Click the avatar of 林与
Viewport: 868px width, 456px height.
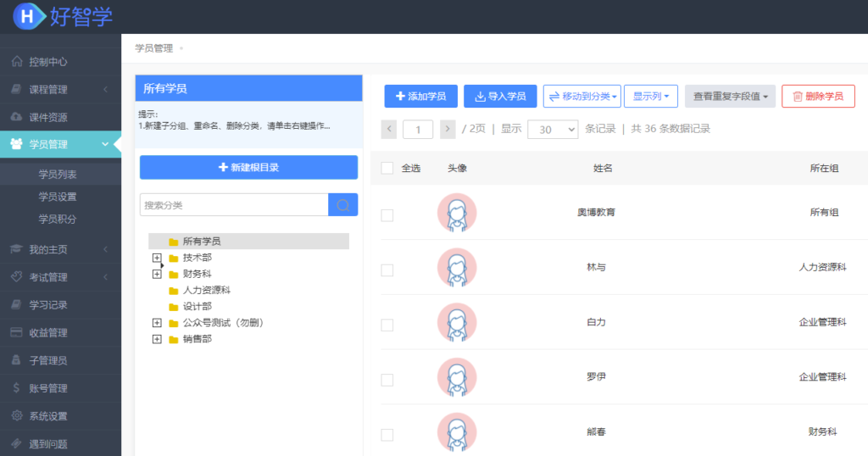pos(457,267)
